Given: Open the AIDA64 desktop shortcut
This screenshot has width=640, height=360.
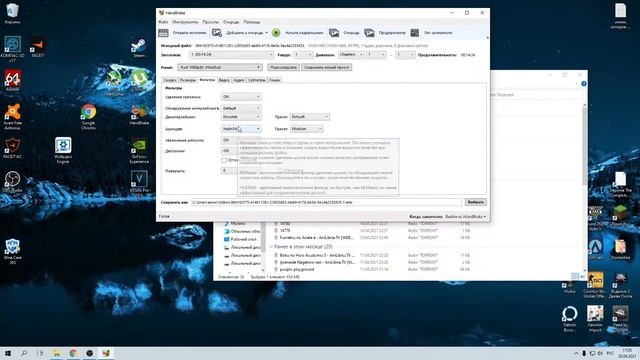Looking at the screenshot, I should [x=12, y=80].
